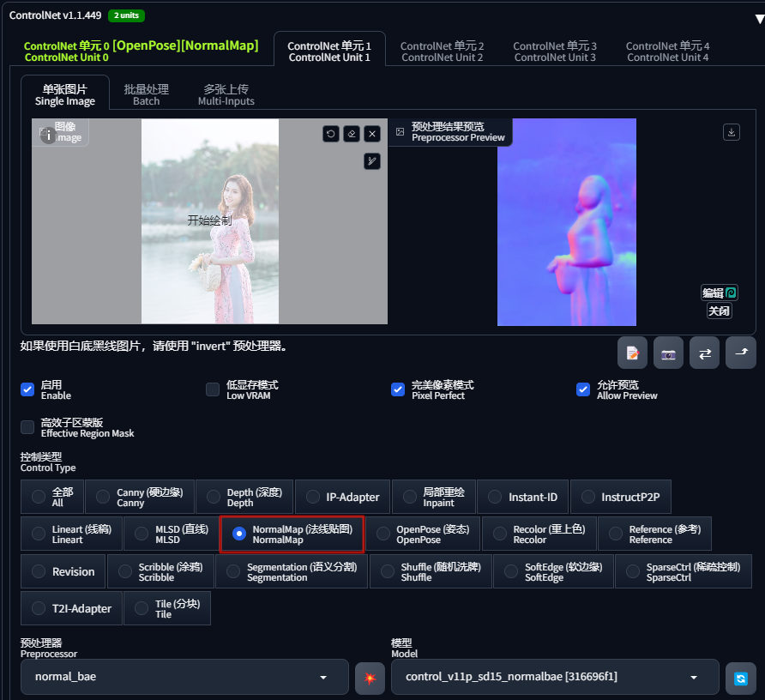Screen dimensions: 765x700
Task: Toggle Allow Preview checkbox
Action: pyautogui.click(x=583, y=389)
